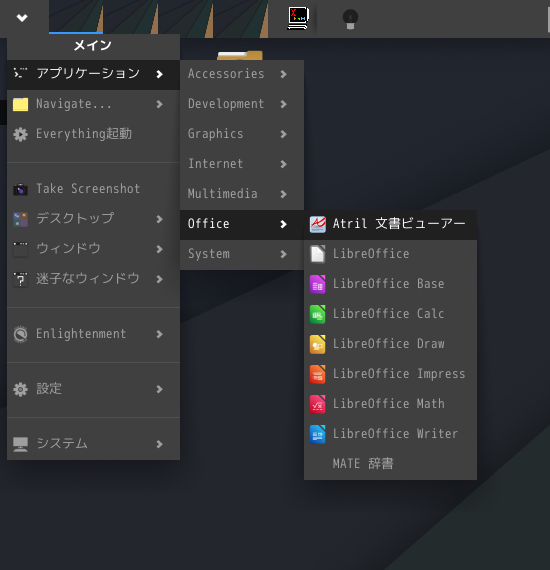This screenshot has height=570, width=550.
Task: Start LibreOffice Impress
Action: coord(390,374)
